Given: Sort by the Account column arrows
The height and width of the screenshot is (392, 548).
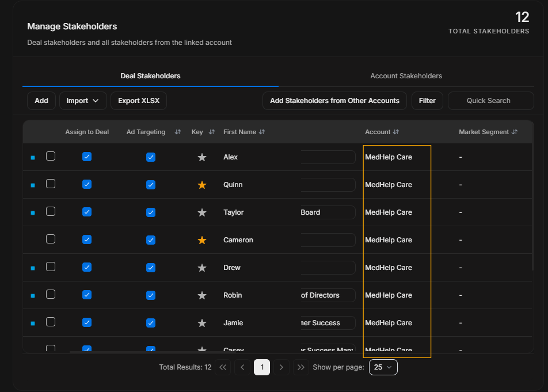Looking at the screenshot, I should [x=396, y=132].
